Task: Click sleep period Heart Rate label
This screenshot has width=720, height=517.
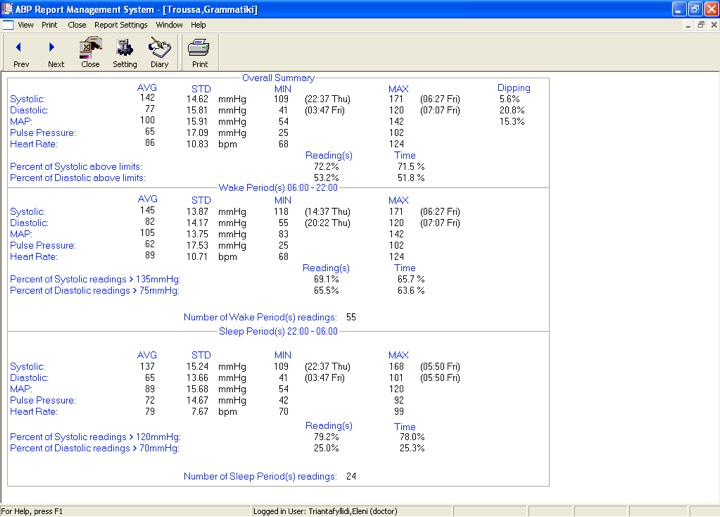Action: coord(34,411)
